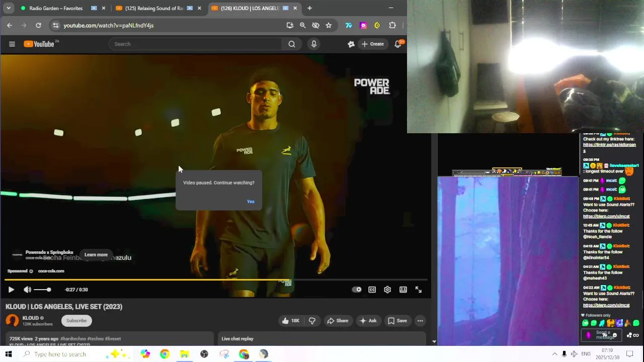Play the paused video
Viewport: 644px width, 362px height.
coord(11,290)
